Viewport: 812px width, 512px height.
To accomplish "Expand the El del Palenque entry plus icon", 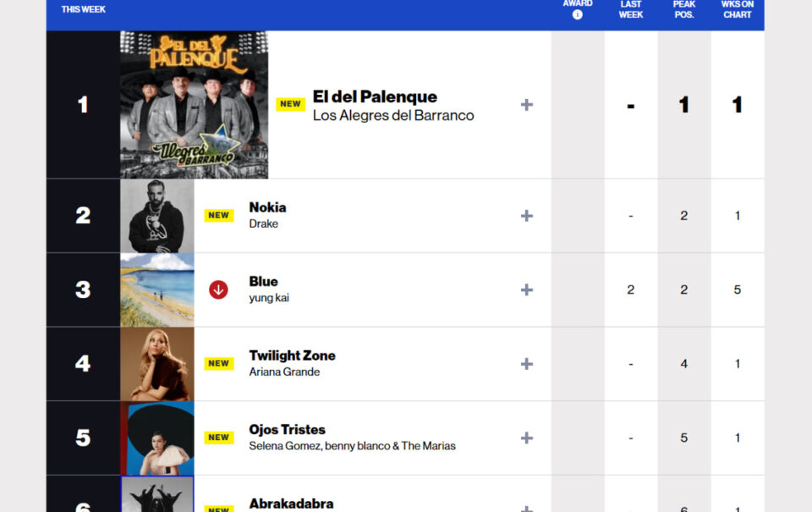I will pyautogui.click(x=527, y=105).
